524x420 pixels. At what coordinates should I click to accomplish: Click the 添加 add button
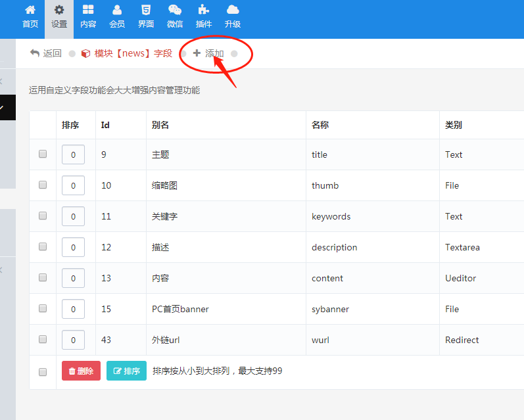pos(208,53)
